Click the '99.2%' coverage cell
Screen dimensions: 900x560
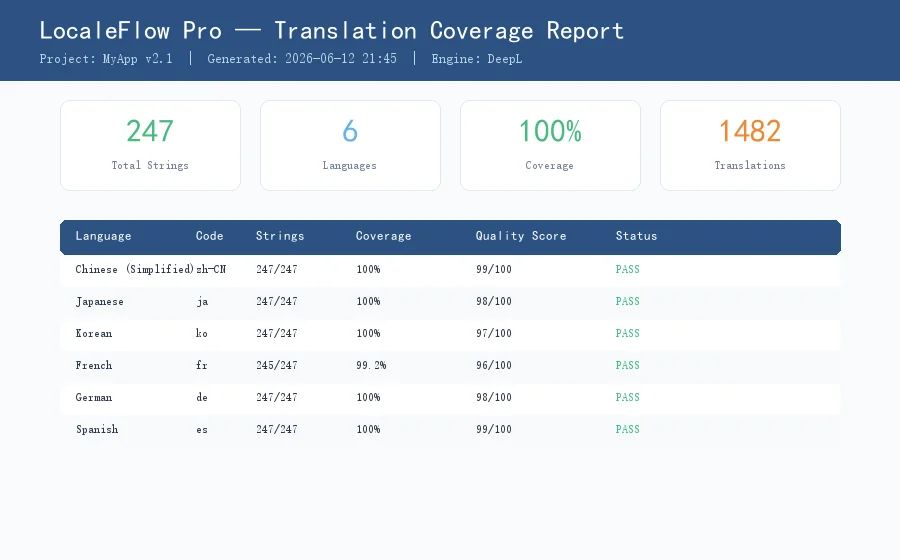coord(371,365)
